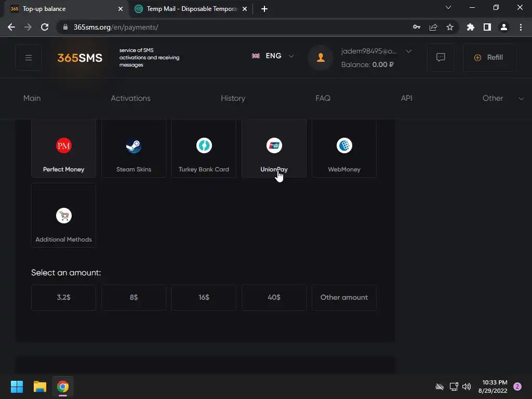Viewport: 532px width, 399px height.
Task: Expand the Other navigation menu
Action: tap(503, 98)
